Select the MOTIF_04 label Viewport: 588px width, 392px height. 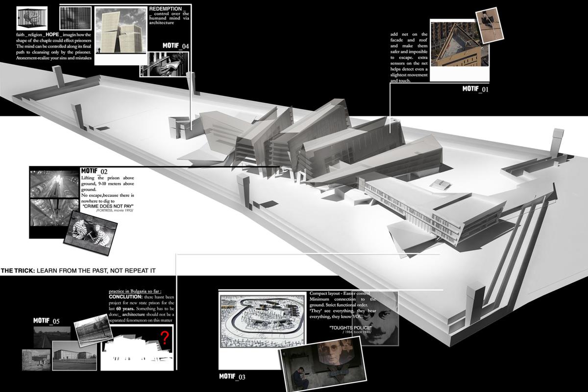coord(175,46)
